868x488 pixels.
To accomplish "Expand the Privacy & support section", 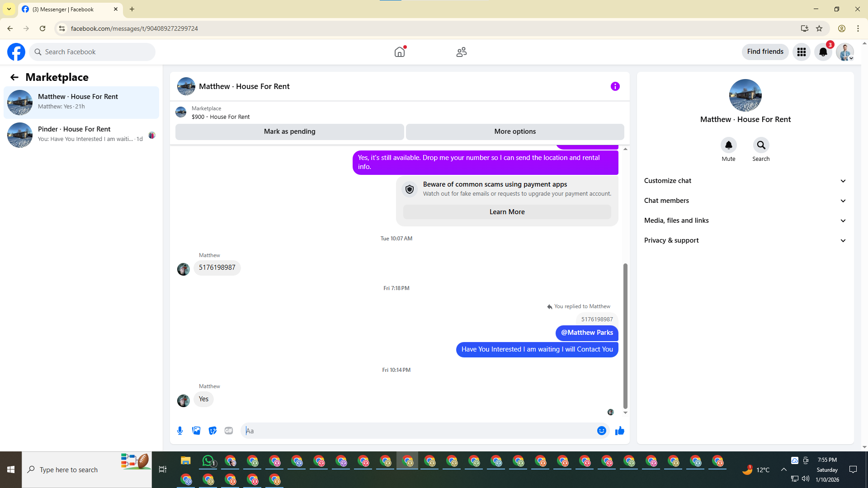I will [x=745, y=240].
